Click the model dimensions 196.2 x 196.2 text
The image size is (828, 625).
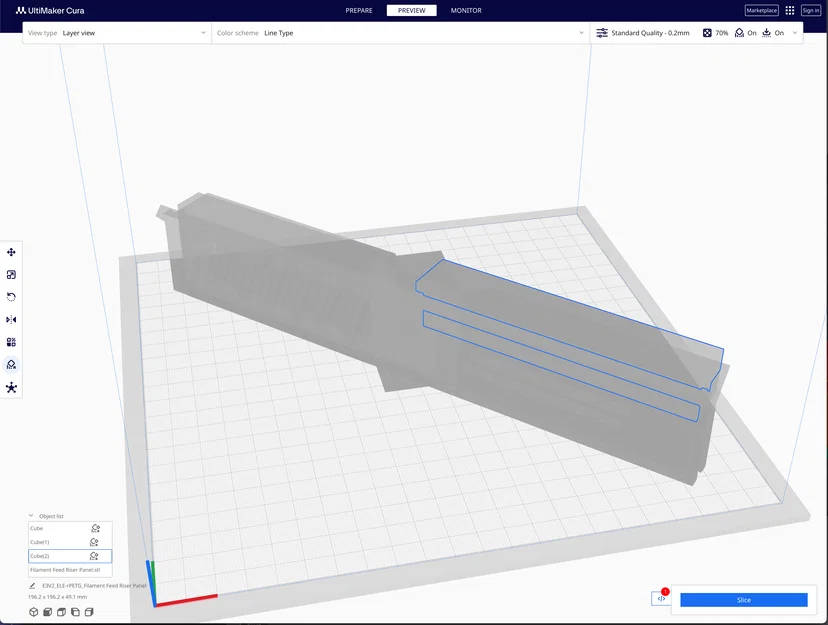[58, 597]
